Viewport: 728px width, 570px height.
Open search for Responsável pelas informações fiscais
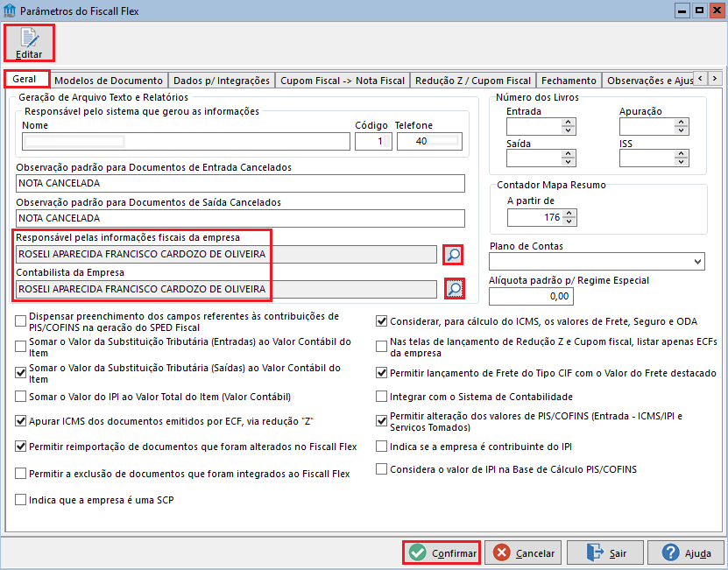[x=453, y=255]
